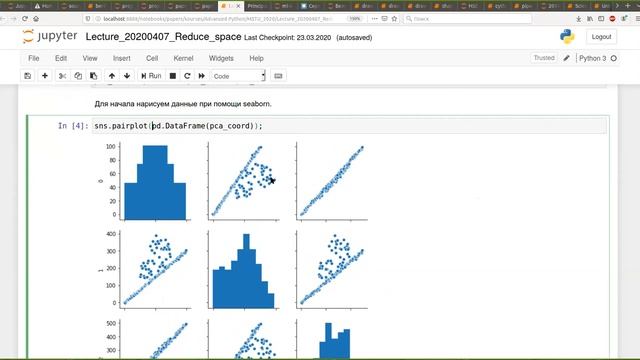This screenshot has height=360, width=640.
Task: Click the In [4] cell prompt
Action: coord(73,126)
